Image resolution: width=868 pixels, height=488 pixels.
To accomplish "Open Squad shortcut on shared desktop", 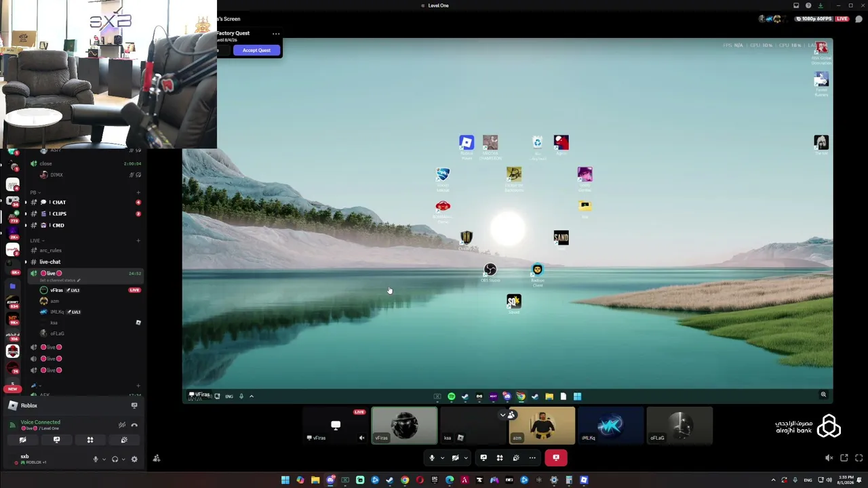I will click(x=514, y=303).
